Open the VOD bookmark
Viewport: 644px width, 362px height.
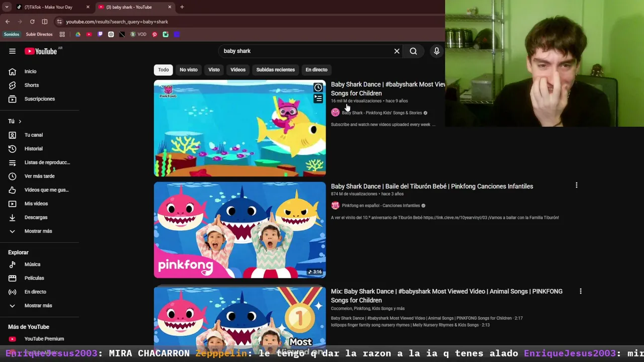tap(138, 34)
